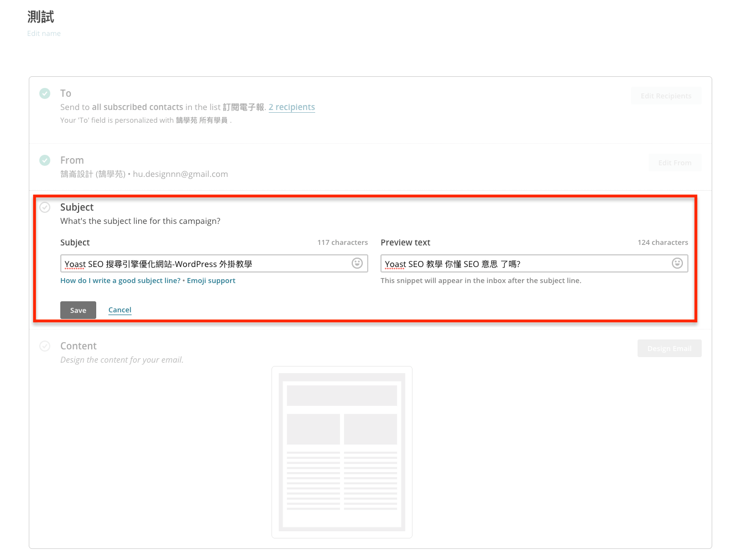Click the campaign title 測試
736x560 pixels.
[41, 17]
